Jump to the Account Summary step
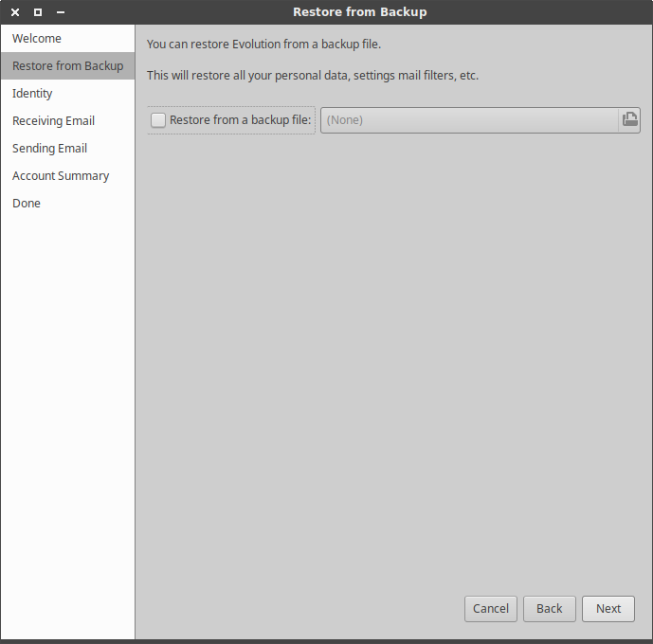Screen dimensions: 653x644 [61, 176]
